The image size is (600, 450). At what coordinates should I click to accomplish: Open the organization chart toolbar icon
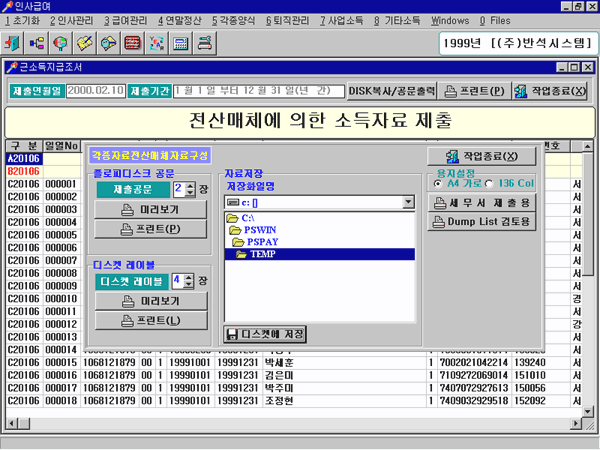click(39, 44)
